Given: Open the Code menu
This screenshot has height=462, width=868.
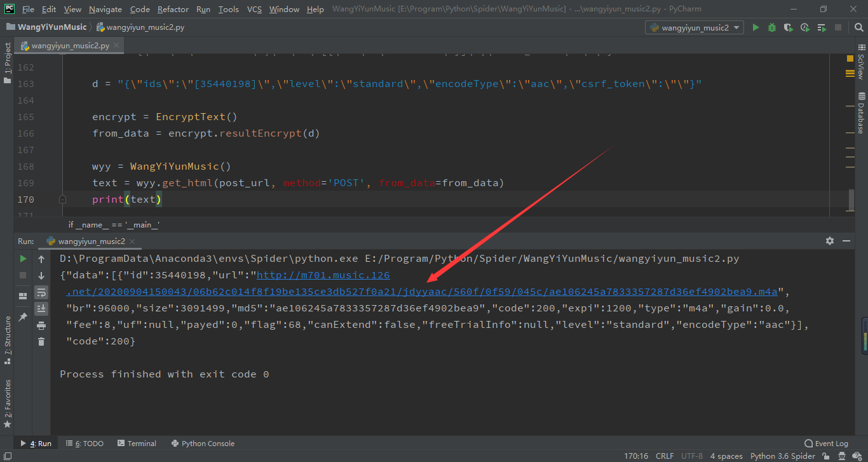Looking at the screenshot, I should pos(140,9).
